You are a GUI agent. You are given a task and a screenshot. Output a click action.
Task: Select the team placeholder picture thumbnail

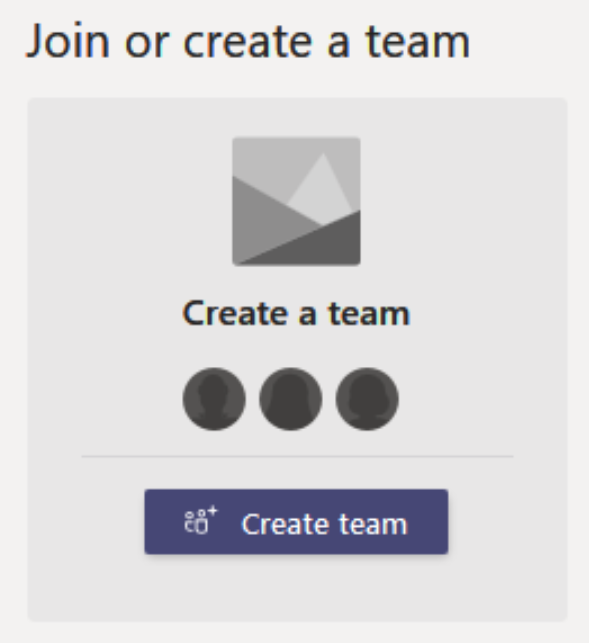pyautogui.click(x=296, y=201)
